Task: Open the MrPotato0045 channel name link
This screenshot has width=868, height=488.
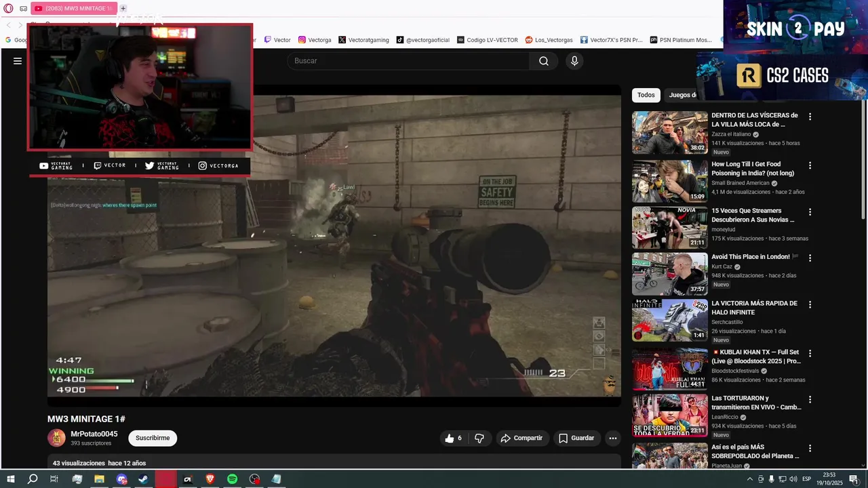Action: coord(94,434)
